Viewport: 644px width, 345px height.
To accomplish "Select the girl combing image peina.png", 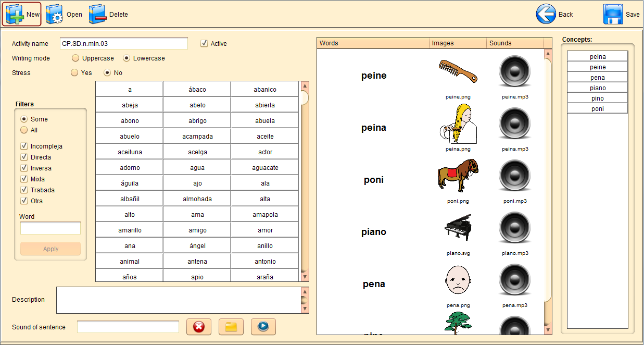I will click(x=458, y=124).
